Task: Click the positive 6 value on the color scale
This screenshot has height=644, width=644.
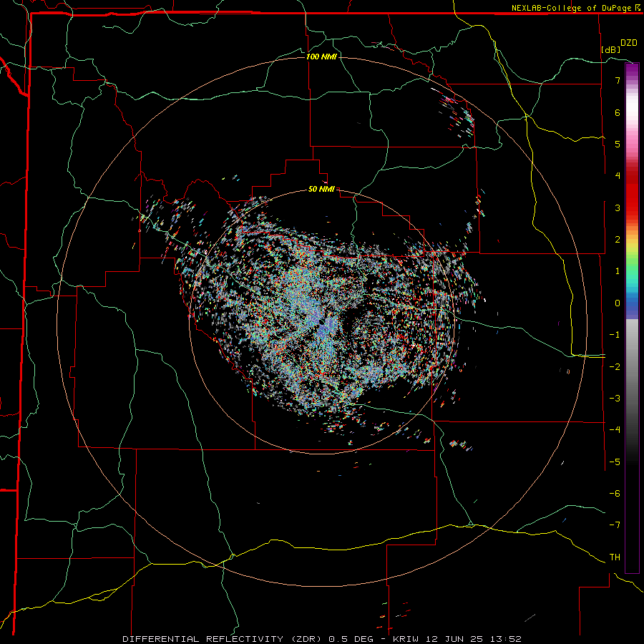Action: [x=618, y=112]
